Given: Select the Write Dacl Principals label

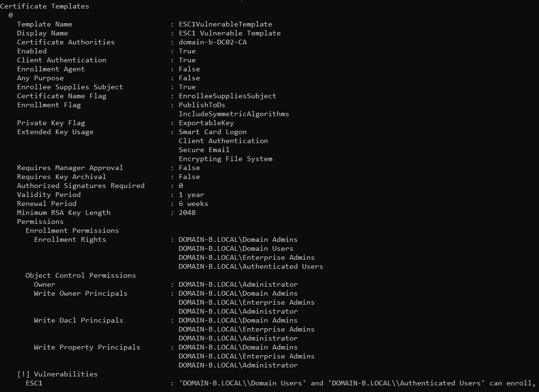Looking at the screenshot, I should [x=78, y=320].
